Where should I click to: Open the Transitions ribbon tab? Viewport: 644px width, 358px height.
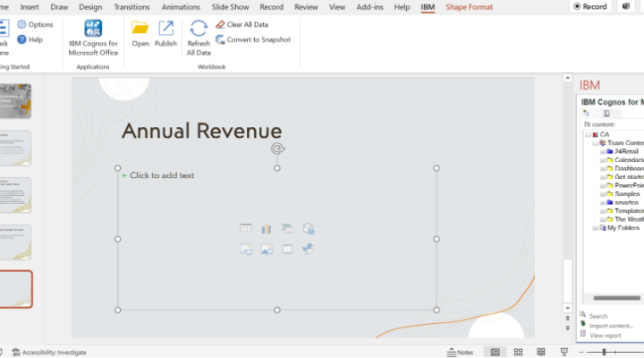click(131, 7)
